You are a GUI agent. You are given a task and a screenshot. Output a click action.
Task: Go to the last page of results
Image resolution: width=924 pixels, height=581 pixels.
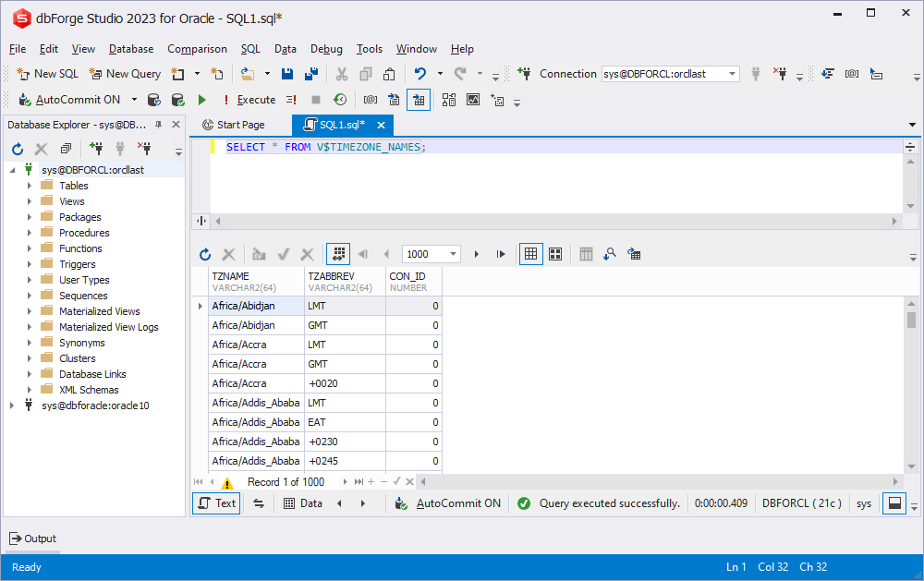pyautogui.click(x=500, y=254)
